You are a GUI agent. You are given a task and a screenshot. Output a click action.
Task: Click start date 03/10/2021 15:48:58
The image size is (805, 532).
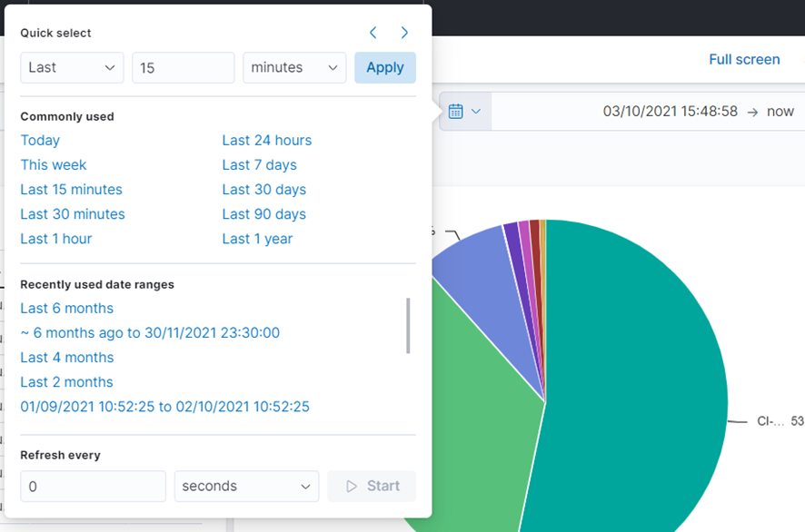coord(670,112)
